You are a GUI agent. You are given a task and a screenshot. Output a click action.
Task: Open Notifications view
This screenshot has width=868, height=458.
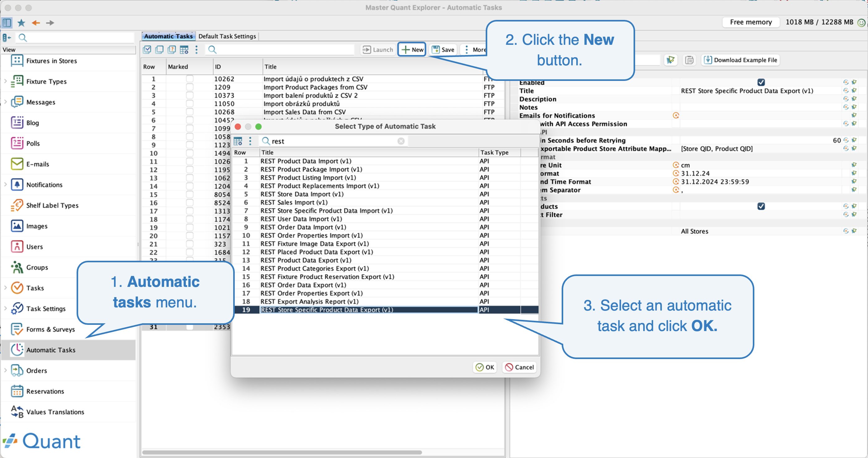[45, 185]
